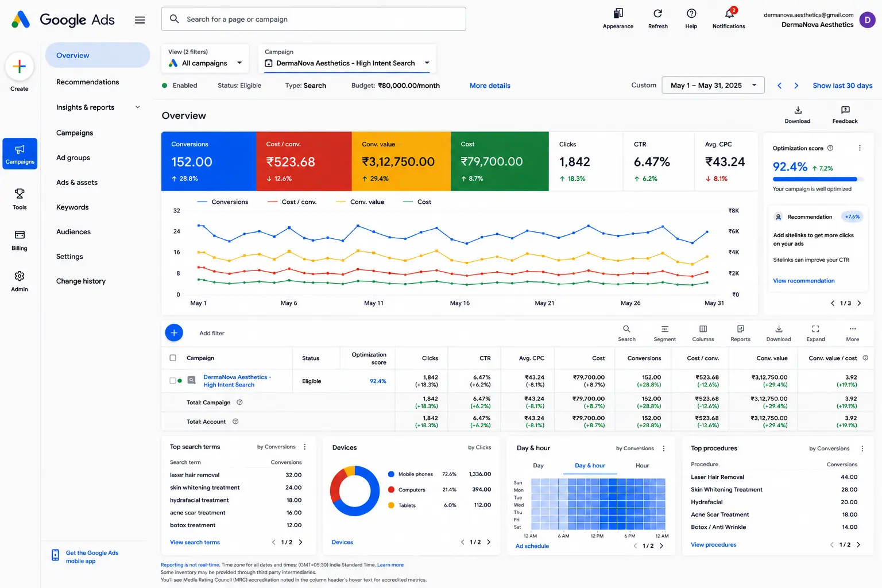Click Conv. value / cost help icon
The width and height of the screenshot is (882, 588).
(865, 358)
